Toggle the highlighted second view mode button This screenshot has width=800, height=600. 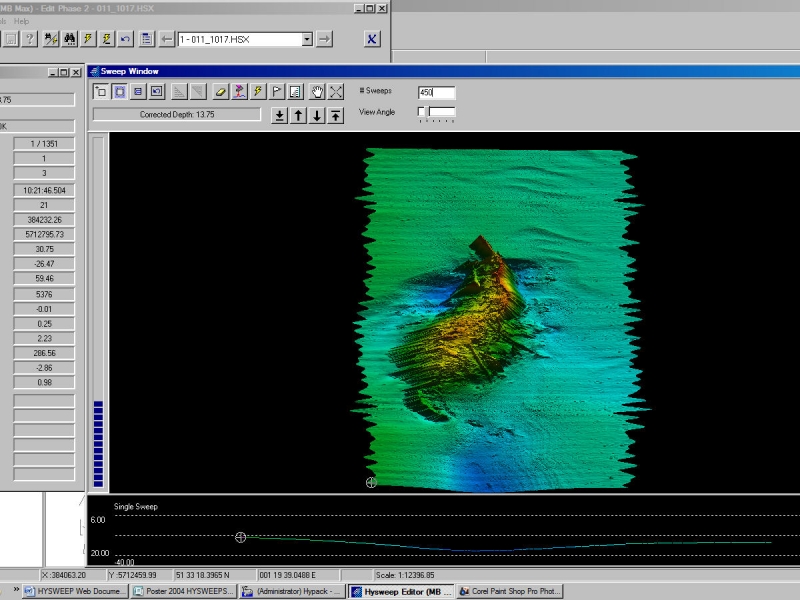120,91
